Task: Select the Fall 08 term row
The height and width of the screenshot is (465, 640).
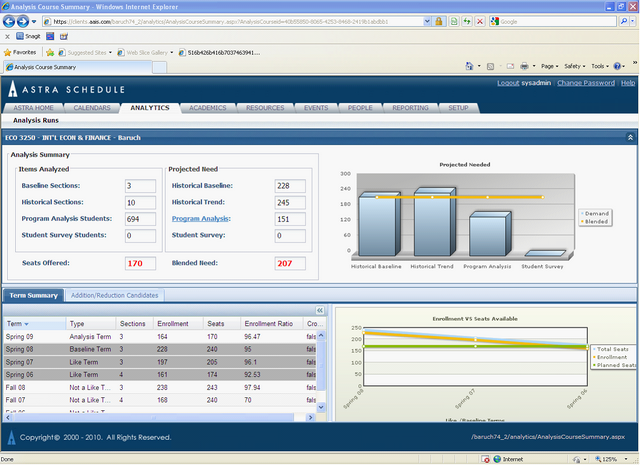Action: pyautogui.click(x=160, y=387)
